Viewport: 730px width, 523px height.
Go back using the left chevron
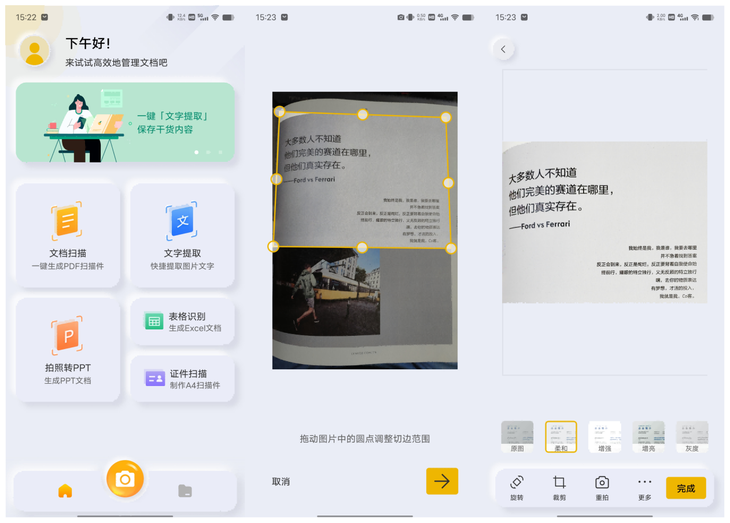point(503,49)
